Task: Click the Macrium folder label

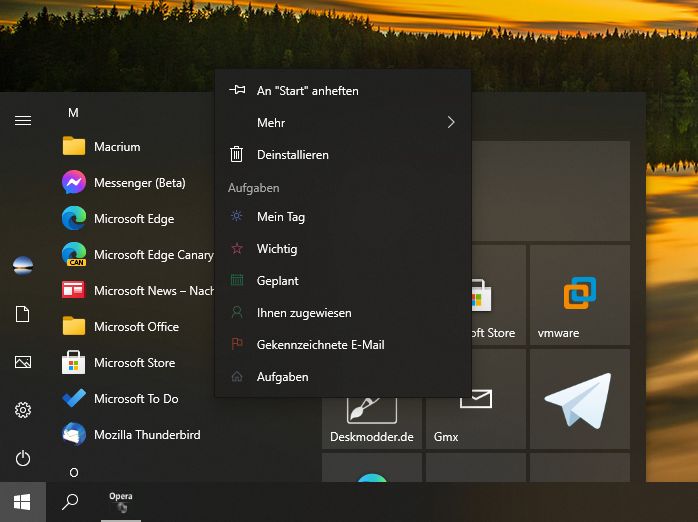Action: [x=117, y=147]
